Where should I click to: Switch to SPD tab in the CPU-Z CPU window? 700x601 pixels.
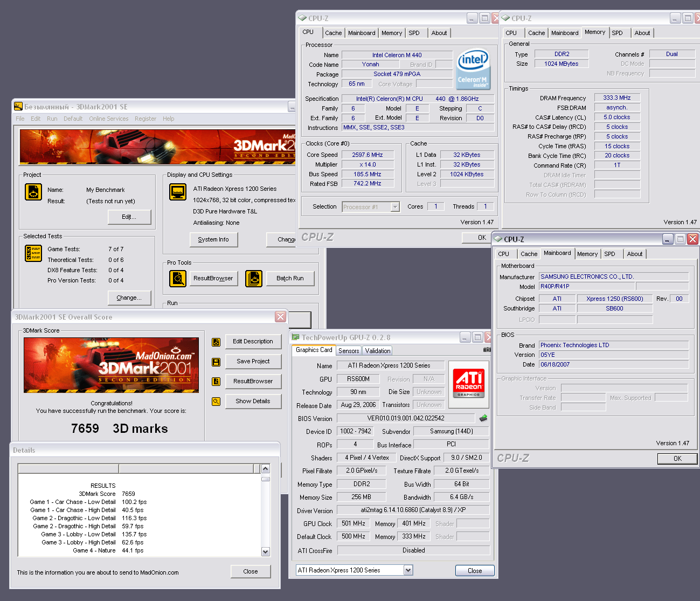414,33
